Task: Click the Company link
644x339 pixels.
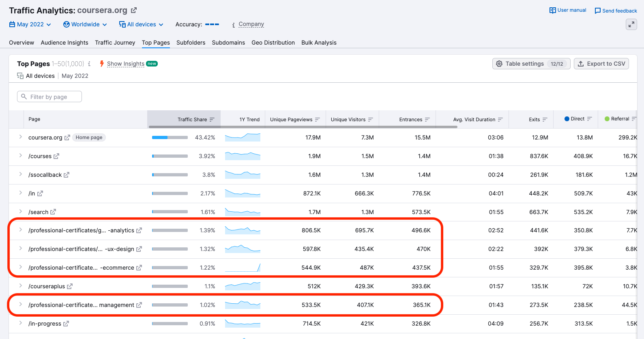Action: (251, 24)
